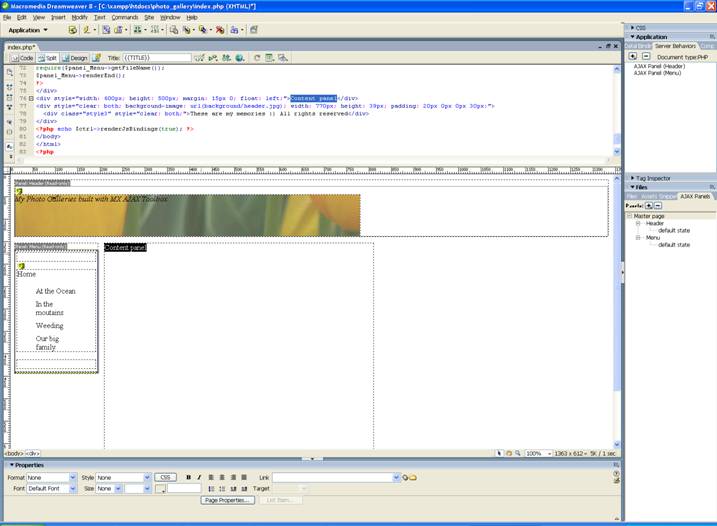Click Point to File link icon
717x526 pixels.
click(x=405, y=478)
